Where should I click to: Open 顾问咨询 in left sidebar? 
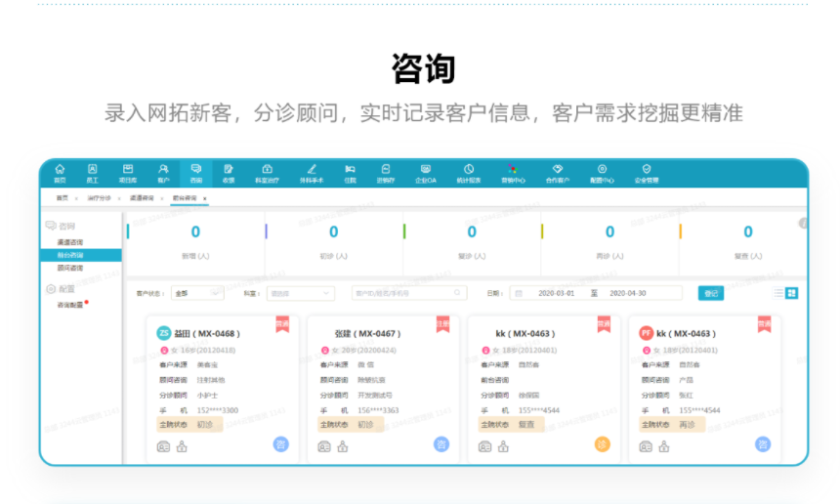coord(70,268)
